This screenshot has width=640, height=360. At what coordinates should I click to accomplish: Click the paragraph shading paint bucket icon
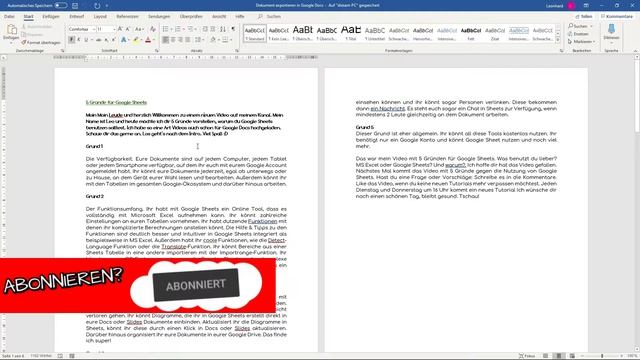pyautogui.click(x=213, y=40)
